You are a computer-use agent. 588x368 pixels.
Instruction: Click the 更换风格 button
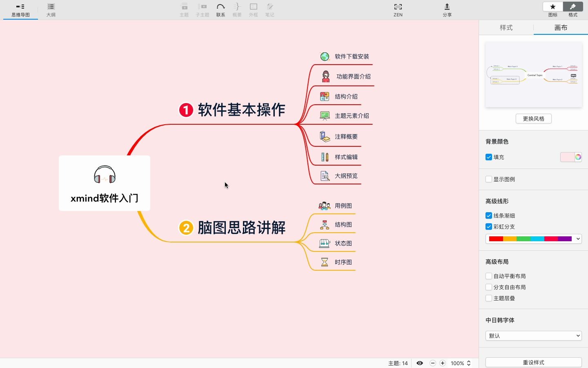click(x=534, y=119)
